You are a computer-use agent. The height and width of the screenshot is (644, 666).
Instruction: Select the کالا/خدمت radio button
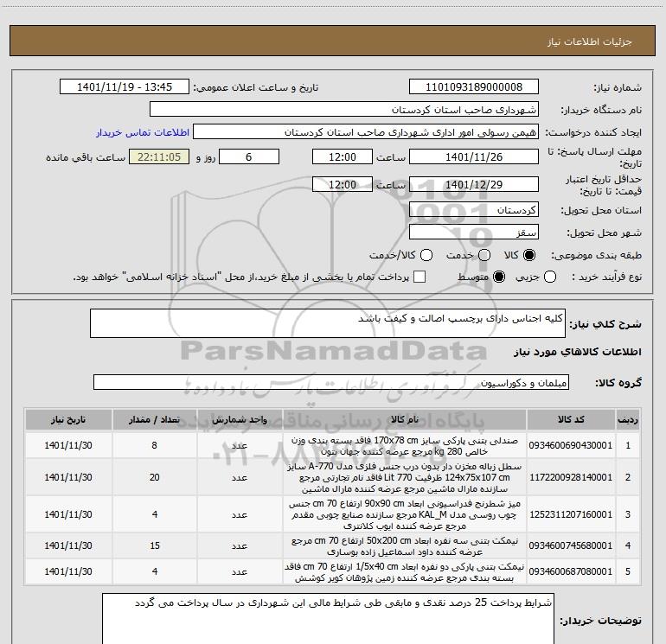point(426,255)
